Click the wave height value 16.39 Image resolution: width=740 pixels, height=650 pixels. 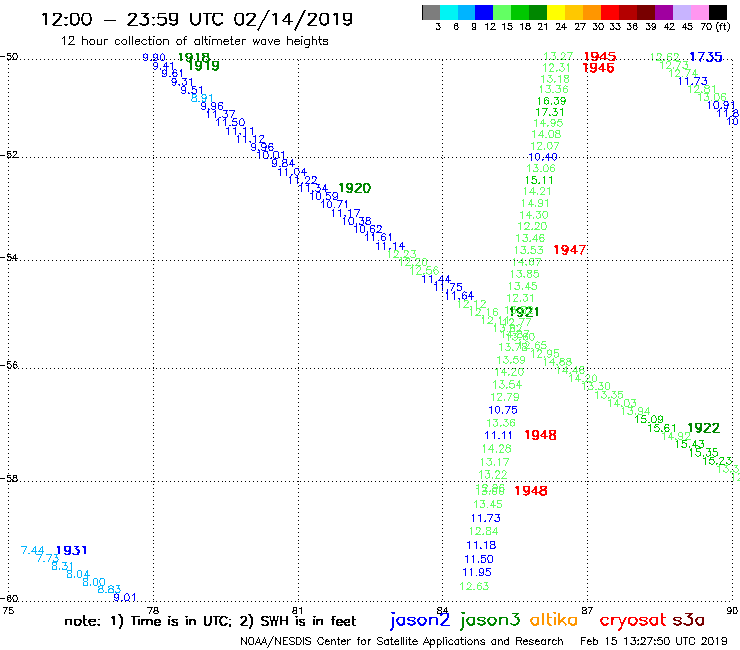(551, 101)
